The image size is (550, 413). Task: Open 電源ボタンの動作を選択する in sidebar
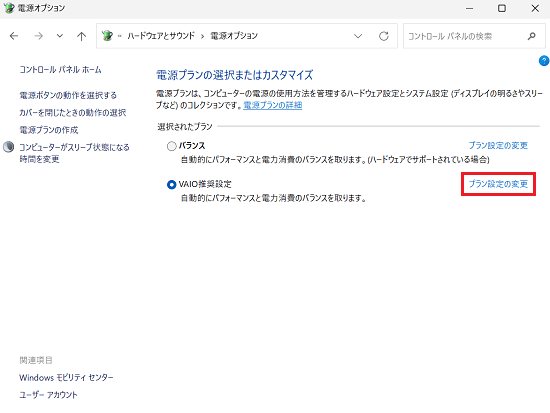(68, 95)
